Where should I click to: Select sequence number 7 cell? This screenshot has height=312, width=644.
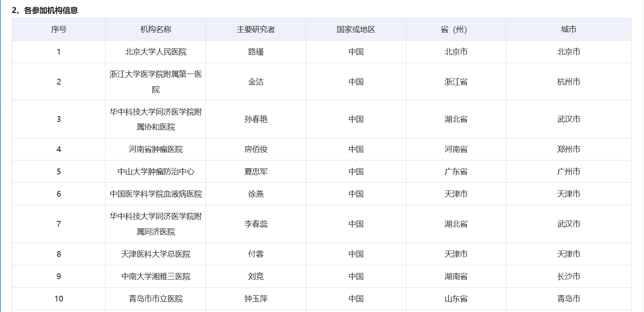[59, 224]
